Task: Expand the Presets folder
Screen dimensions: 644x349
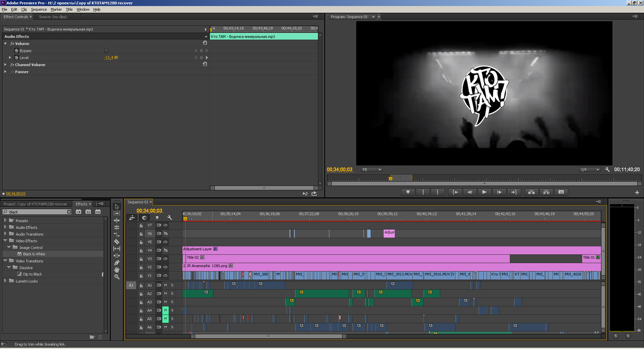Action: [x=5, y=221]
